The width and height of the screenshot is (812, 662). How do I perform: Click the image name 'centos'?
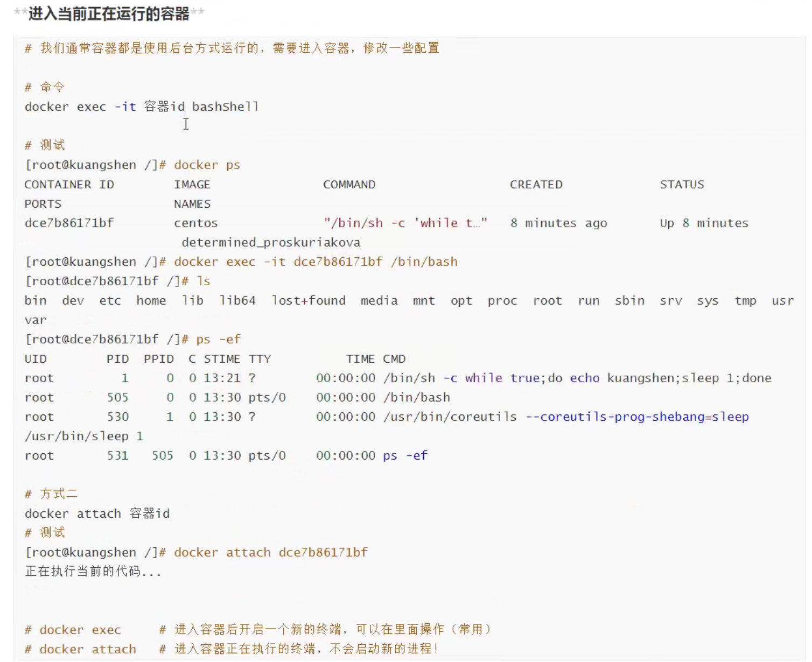point(195,223)
